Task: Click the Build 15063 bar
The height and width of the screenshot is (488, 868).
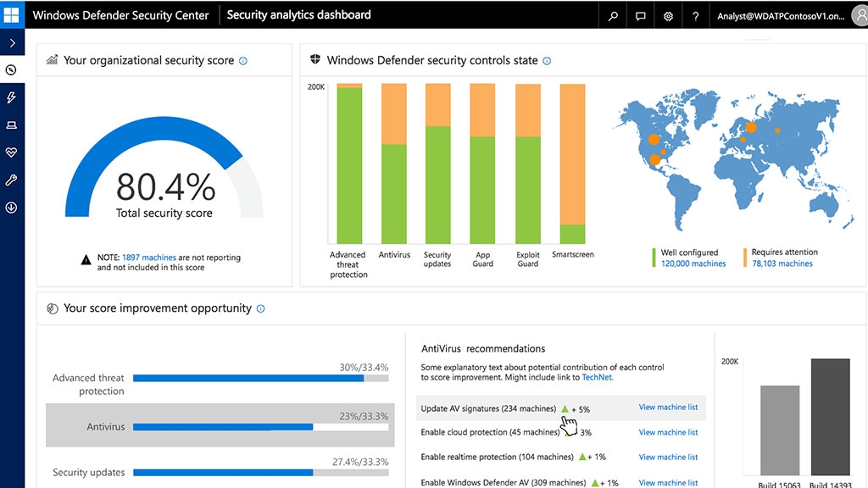Action: coord(780,430)
